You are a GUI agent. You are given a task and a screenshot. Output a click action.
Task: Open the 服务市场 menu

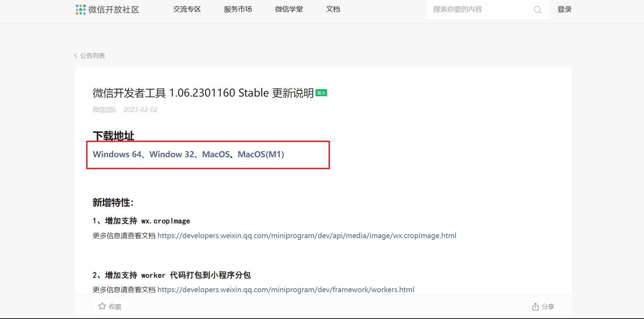point(238,9)
